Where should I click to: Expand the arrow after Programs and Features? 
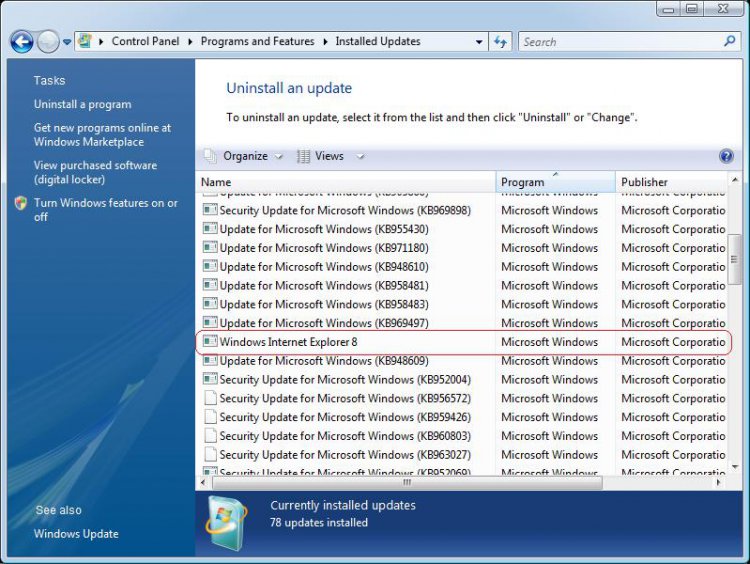[x=326, y=42]
